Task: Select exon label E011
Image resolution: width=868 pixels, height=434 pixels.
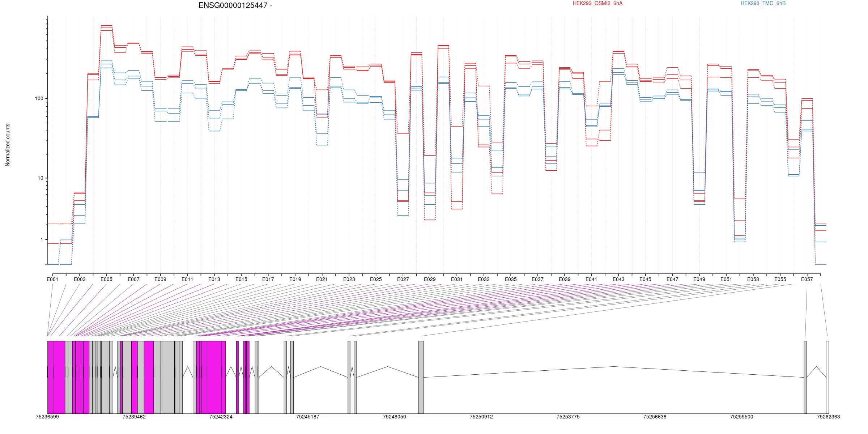Action: (x=187, y=279)
